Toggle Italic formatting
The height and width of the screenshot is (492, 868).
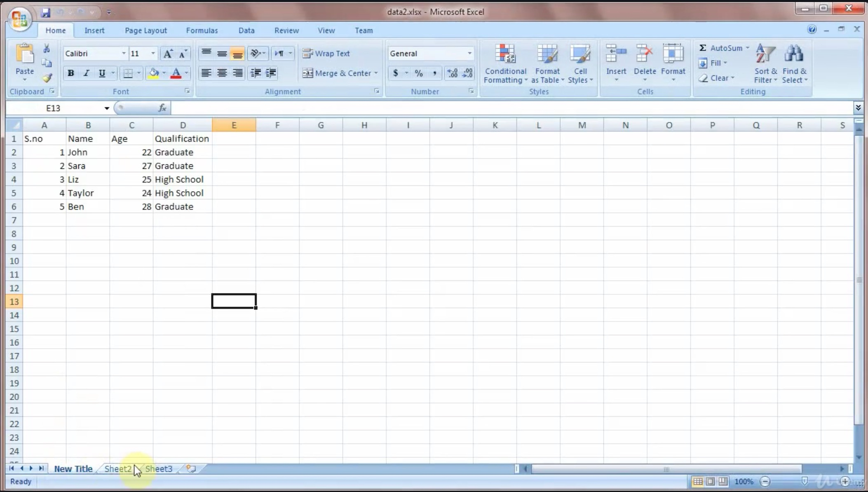[86, 73]
